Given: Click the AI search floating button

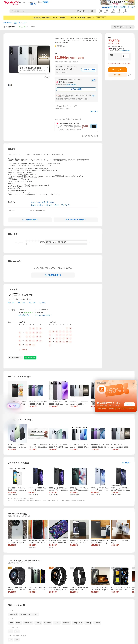Looking at the screenshot, I should 14,406.
